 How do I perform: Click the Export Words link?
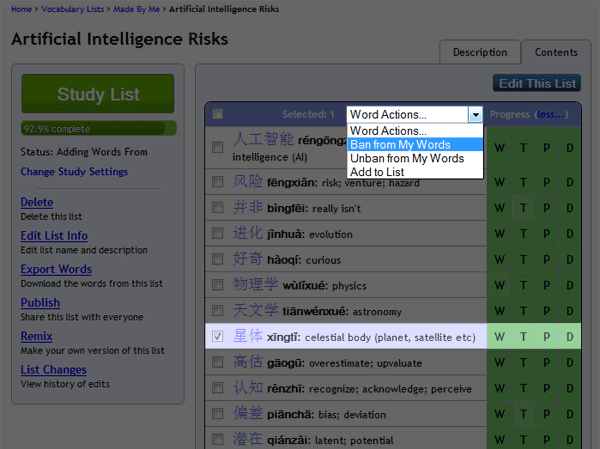56,269
